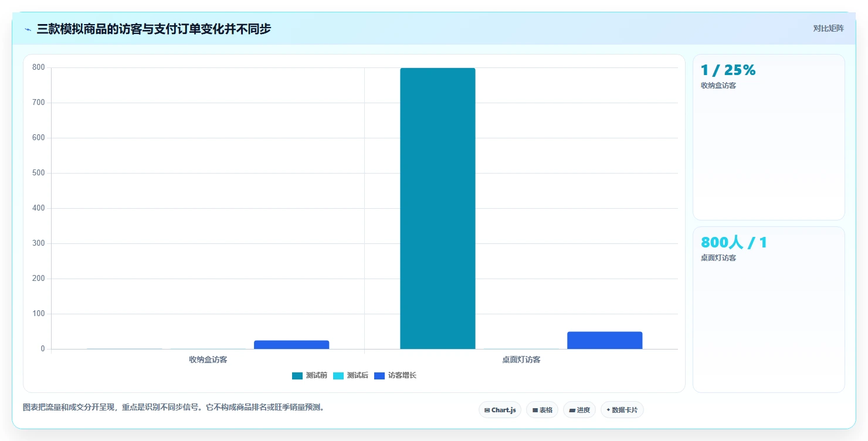Image resolution: width=868 pixels, height=441 pixels.
Task: Toggle the 访客增长 legend series
Action: (x=395, y=375)
